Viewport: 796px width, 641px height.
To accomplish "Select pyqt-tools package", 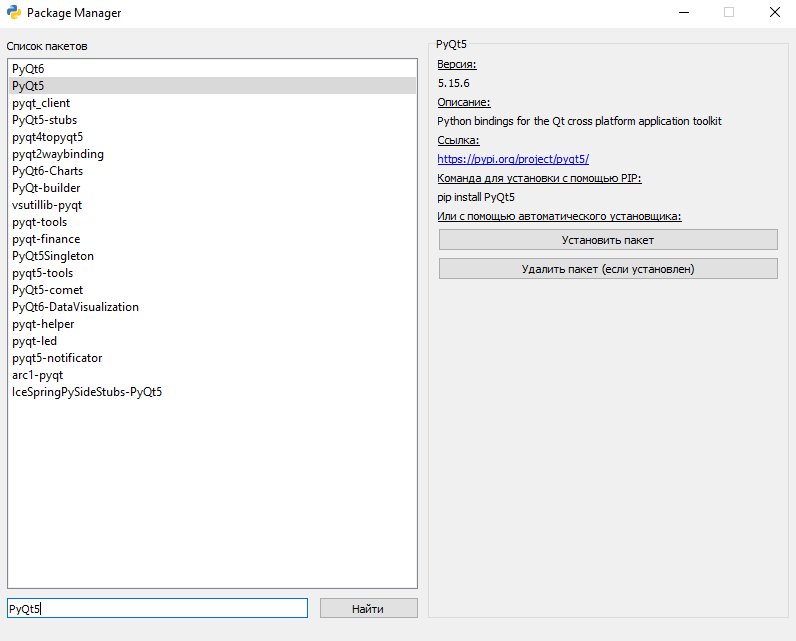I will [x=212, y=222].
